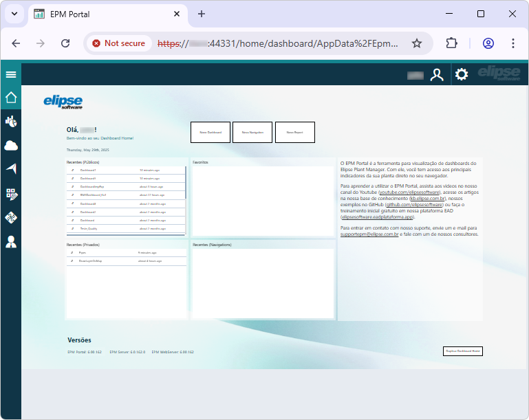
Task: Open the grid-with-pencil editor icon in the sidebar
Action: [x=11, y=194]
